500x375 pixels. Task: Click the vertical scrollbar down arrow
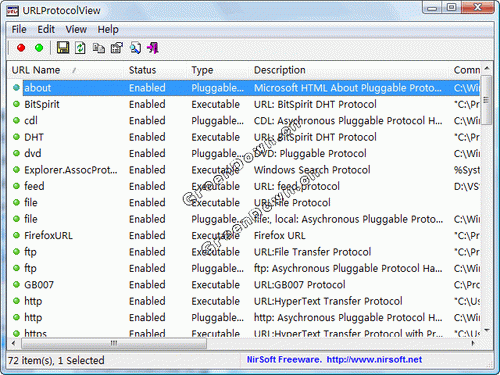[487, 331]
